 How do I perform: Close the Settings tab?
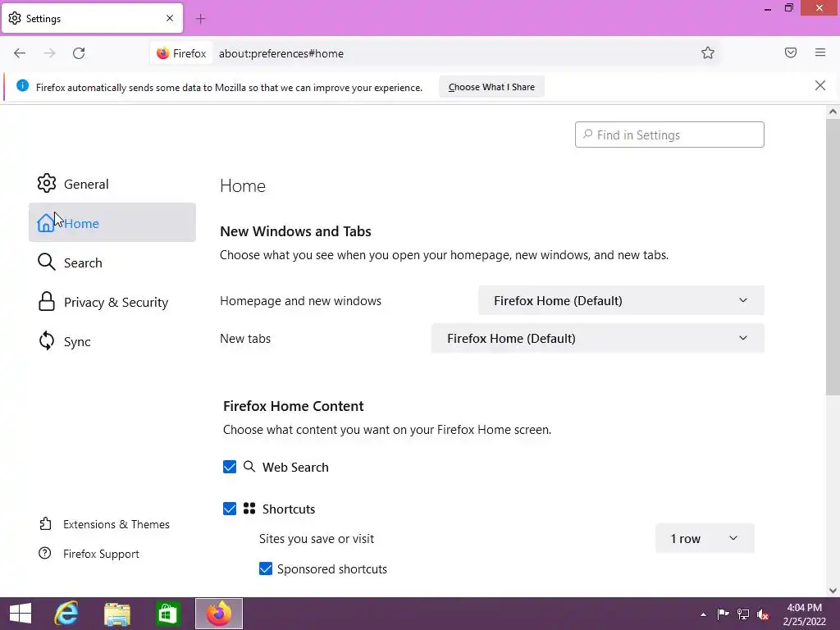(x=170, y=18)
